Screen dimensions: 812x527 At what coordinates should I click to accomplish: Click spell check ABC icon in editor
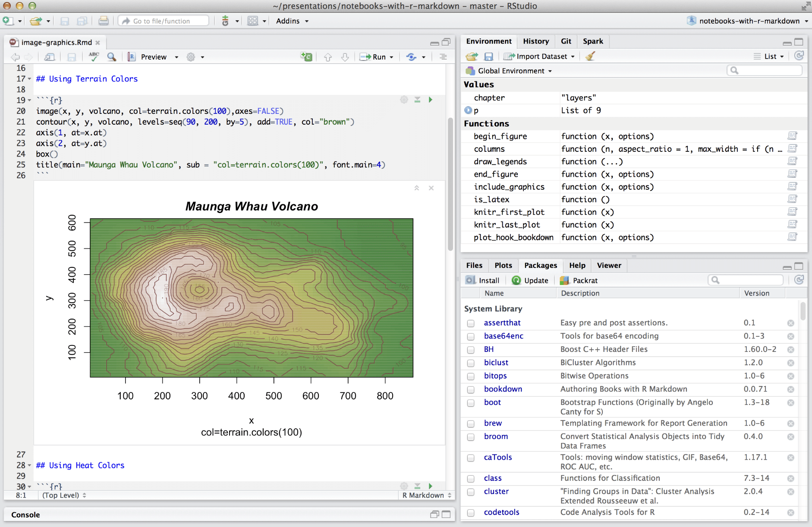click(94, 56)
